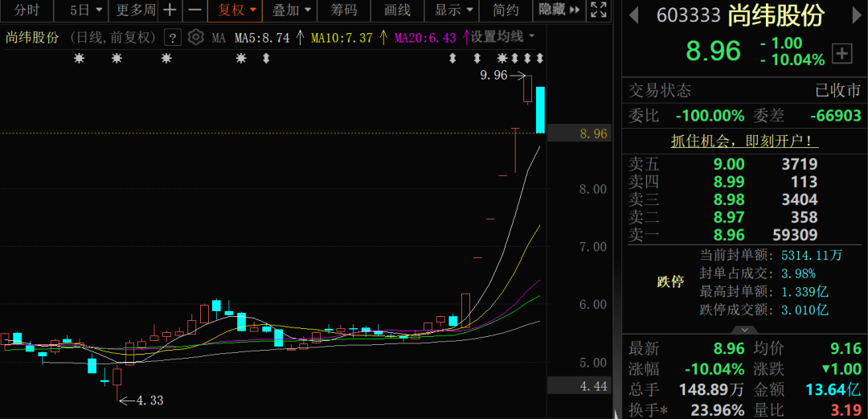Click the 9.96 high price annotation

(493, 76)
